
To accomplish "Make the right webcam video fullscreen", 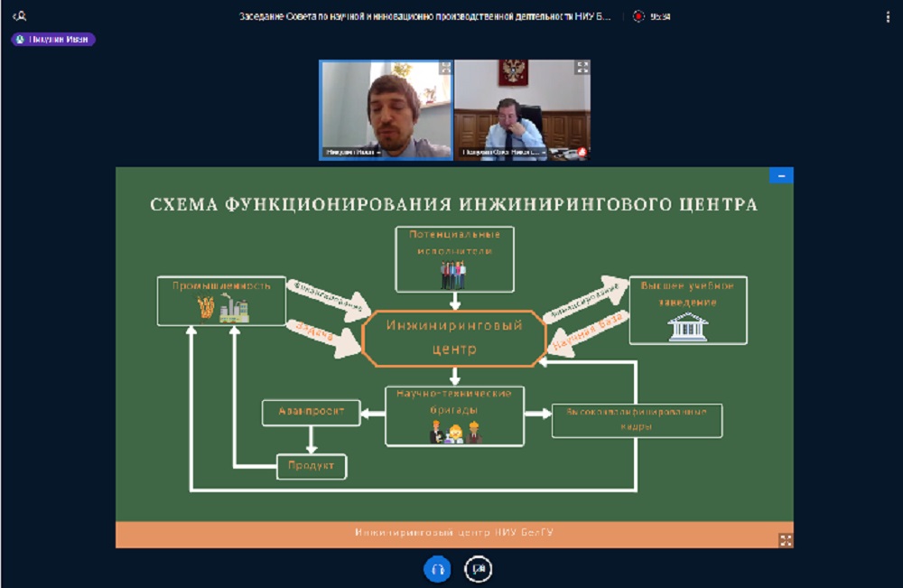I will pos(582,68).
